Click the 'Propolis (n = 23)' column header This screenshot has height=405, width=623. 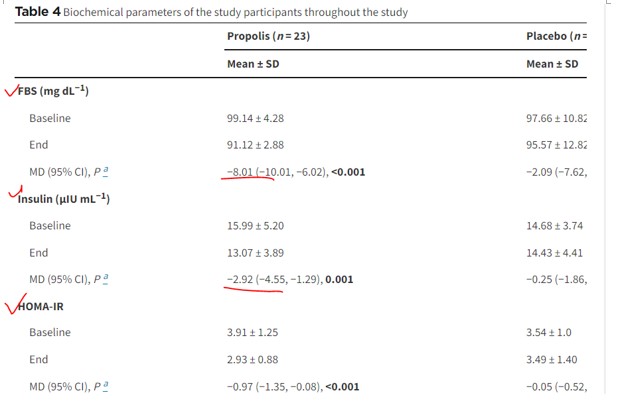coord(269,36)
